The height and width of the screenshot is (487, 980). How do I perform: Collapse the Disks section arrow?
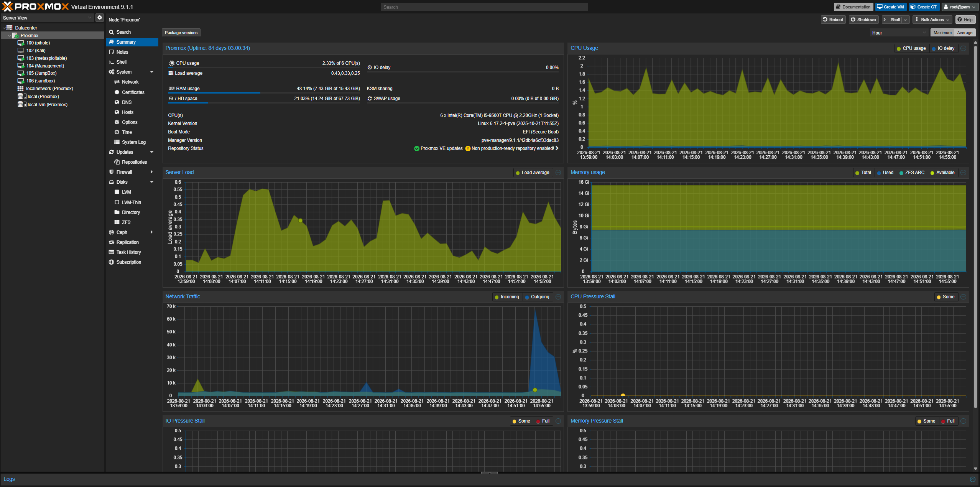click(152, 182)
